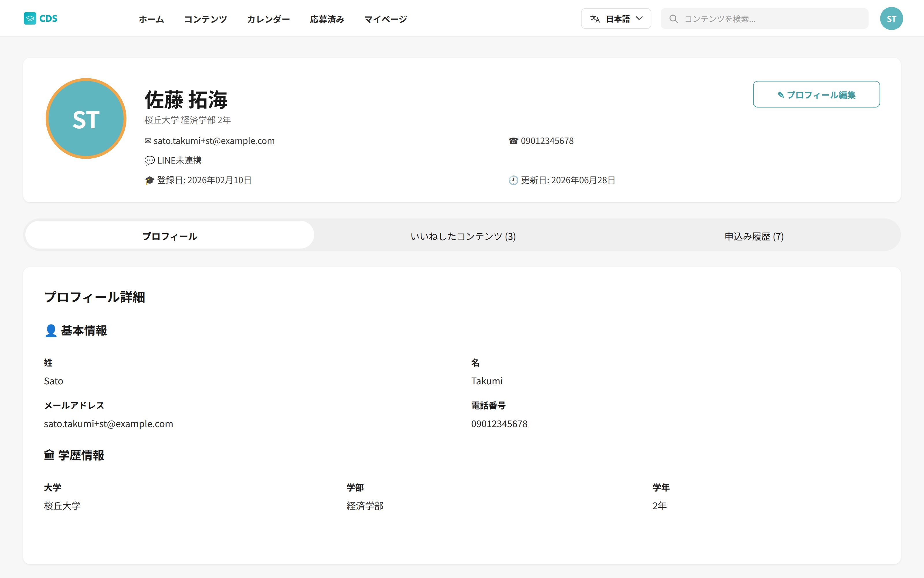Open 応募済み navigation item

tap(327, 19)
